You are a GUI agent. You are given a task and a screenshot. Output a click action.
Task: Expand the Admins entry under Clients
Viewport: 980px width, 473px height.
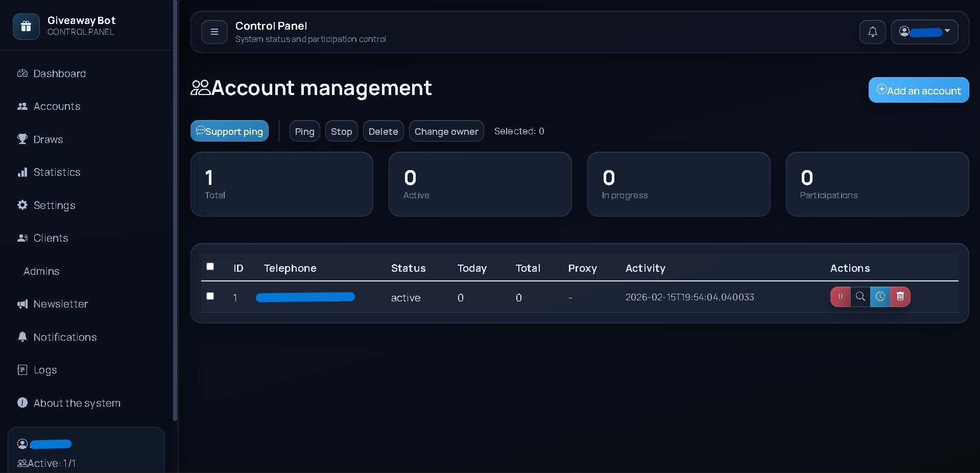click(41, 271)
